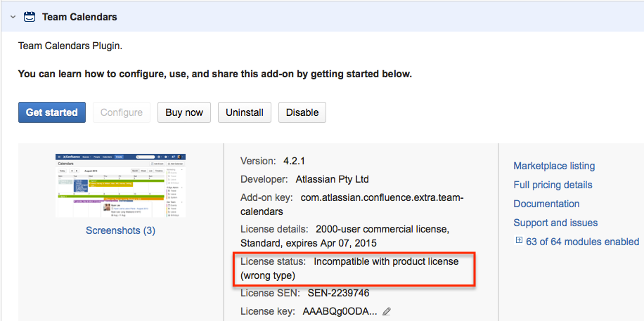Image resolution: width=644 pixels, height=321 pixels.
Task: Open the Full pricing details link
Action: [553, 185]
